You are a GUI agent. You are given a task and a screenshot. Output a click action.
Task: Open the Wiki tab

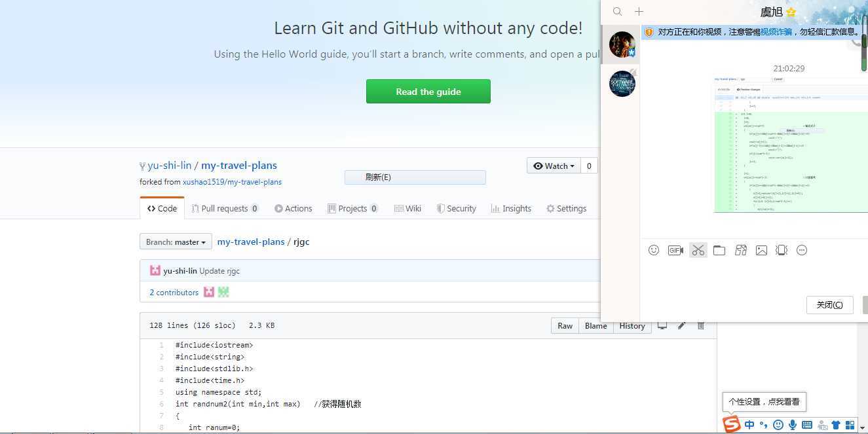pos(407,208)
